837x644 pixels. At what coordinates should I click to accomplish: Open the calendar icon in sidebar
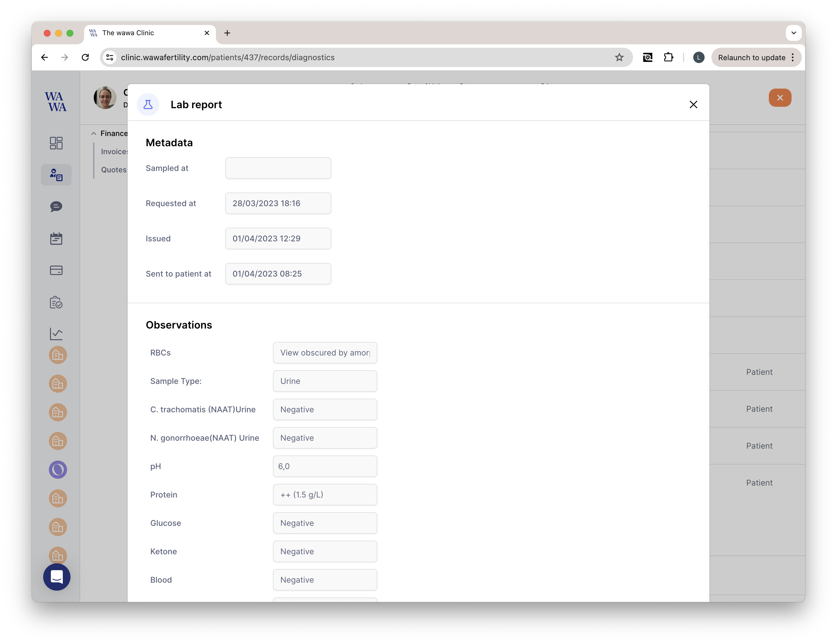click(x=56, y=239)
